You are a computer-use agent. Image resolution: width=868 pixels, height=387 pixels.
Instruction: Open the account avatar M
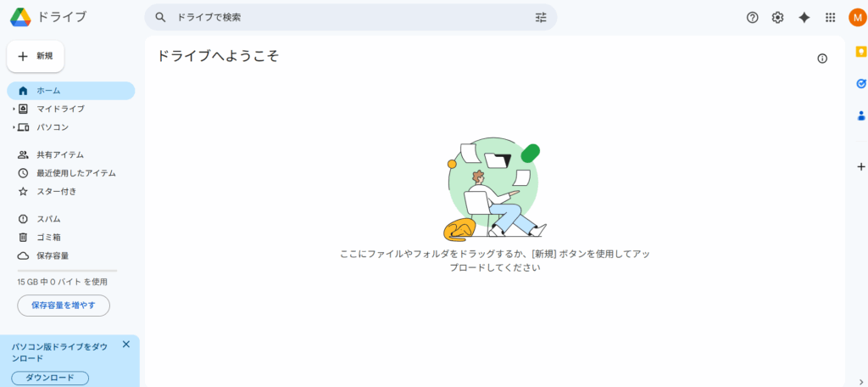coord(857,18)
